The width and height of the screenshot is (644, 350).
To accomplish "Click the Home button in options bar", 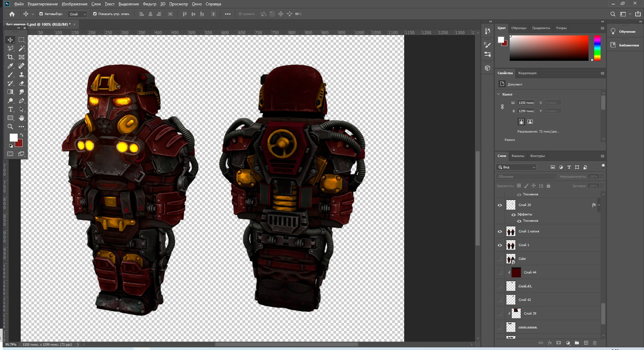I will [12, 14].
